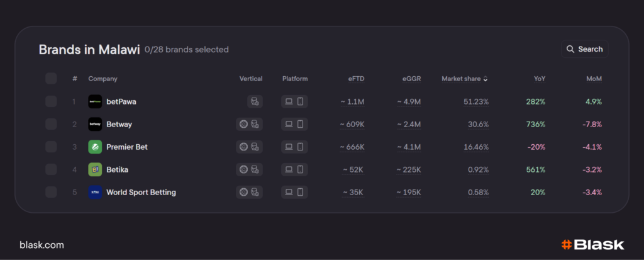644x260 pixels.
Task: Click the desktop platform icon for Premier Bet
Action: (289, 147)
